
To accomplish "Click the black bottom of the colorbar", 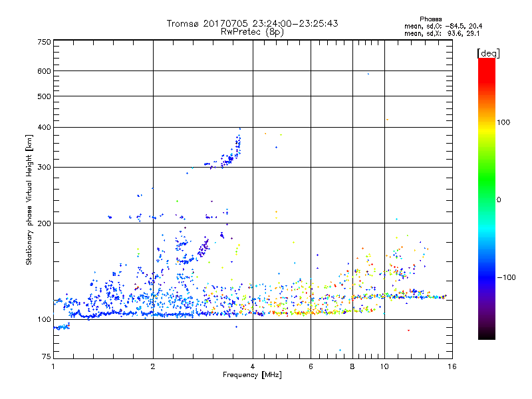I will pos(487,334).
